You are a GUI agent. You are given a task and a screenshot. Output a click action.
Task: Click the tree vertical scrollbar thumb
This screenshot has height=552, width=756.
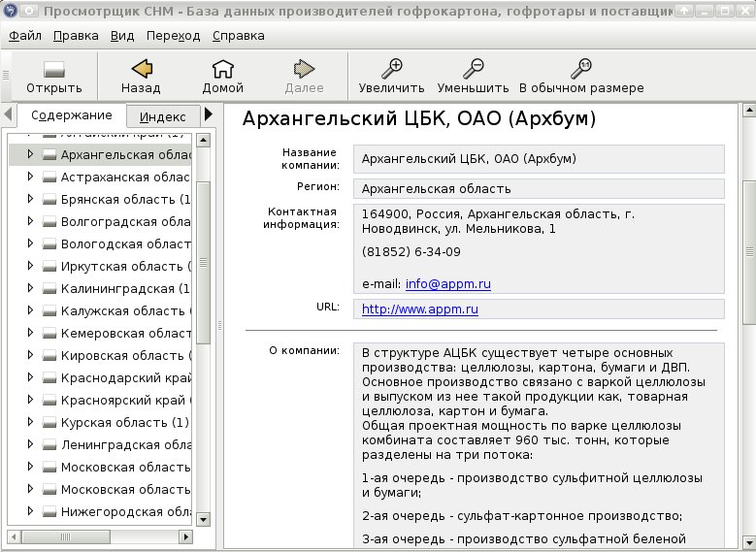coord(204,263)
